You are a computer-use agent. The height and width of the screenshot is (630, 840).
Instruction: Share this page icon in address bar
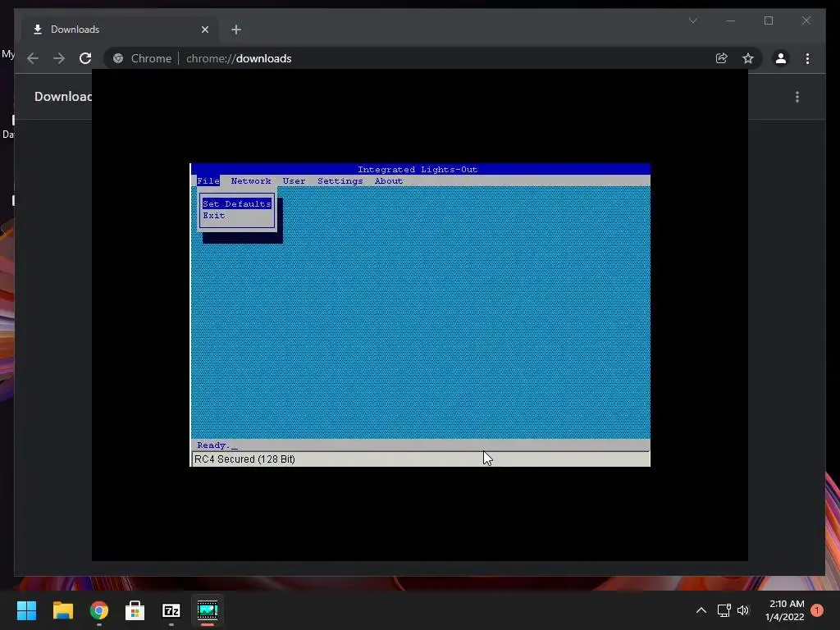722,58
